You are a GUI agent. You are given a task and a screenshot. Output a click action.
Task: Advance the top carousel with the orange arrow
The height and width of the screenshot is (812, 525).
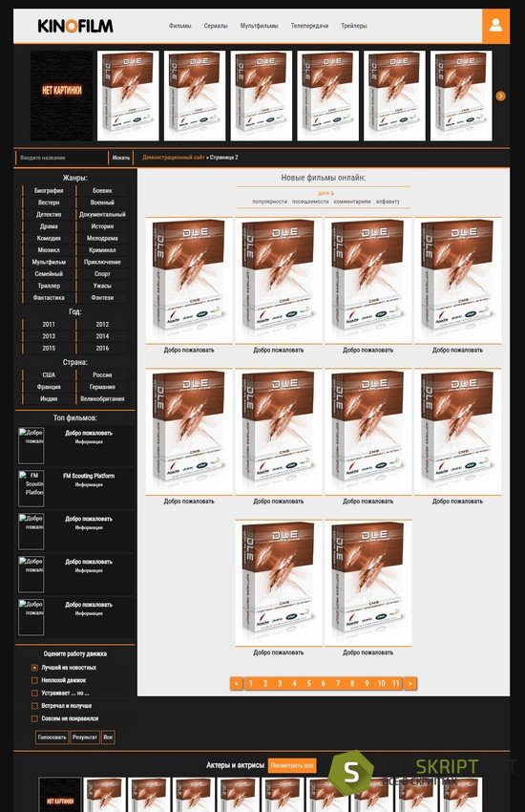500,96
